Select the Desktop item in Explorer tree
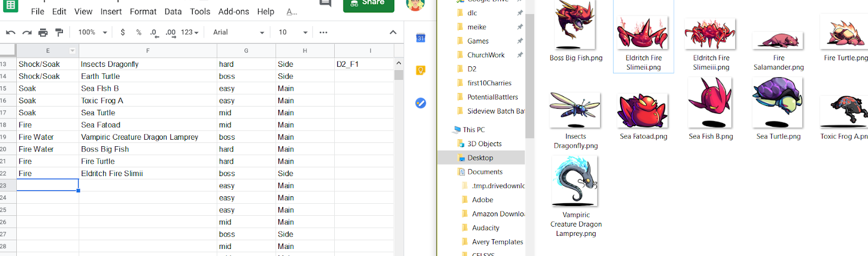This screenshot has height=256, width=868. [x=481, y=158]
